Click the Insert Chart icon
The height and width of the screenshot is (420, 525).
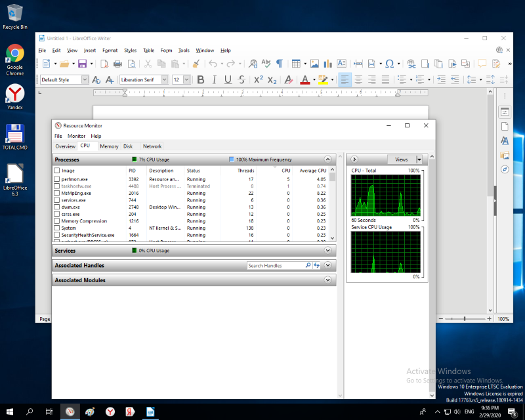327,63
